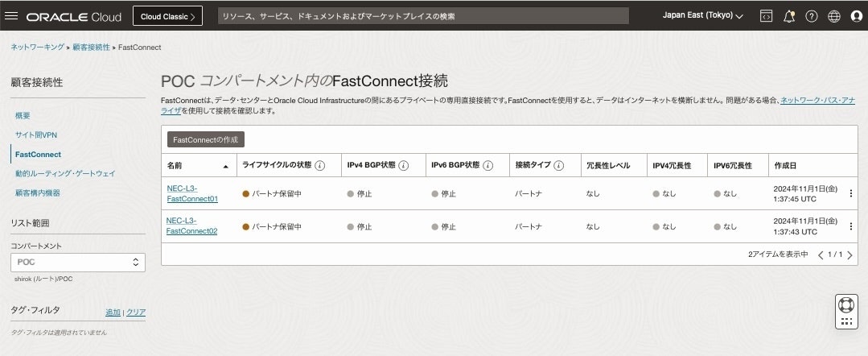Open the user profile avatar icon
This screenshot has height=356, width=868.
pyautogui.click(x=857, y=16)
